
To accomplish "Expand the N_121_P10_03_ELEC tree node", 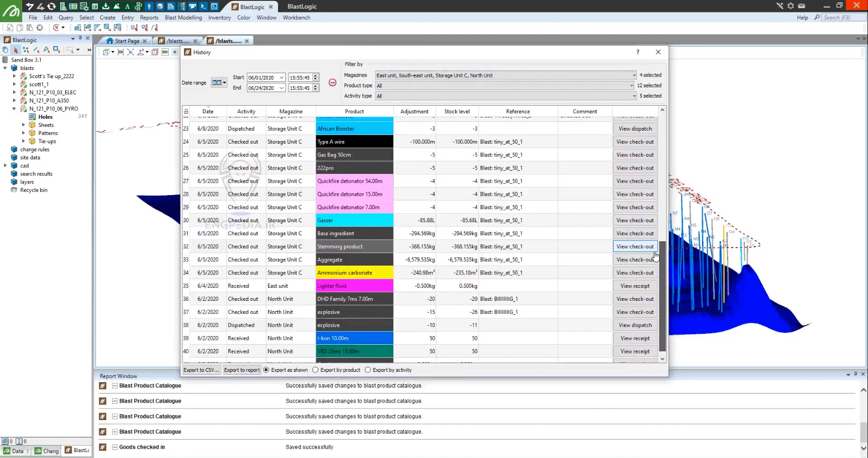I will 15,93.
